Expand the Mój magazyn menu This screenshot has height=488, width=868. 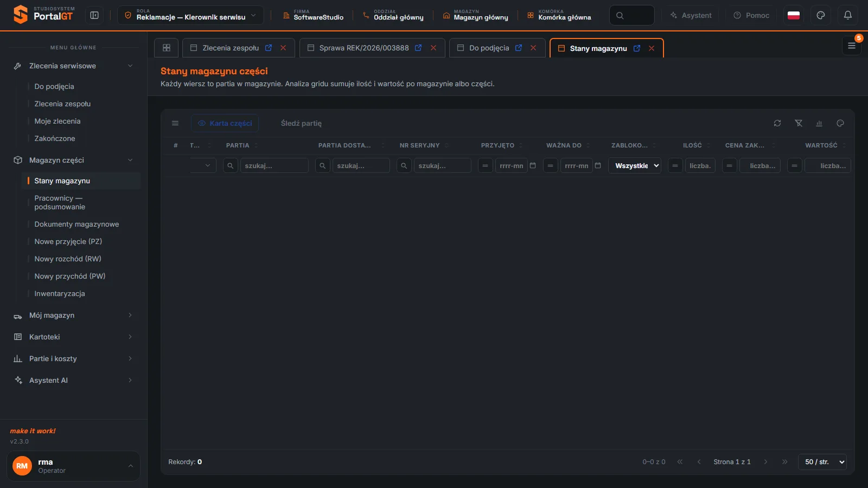(73, 315)
